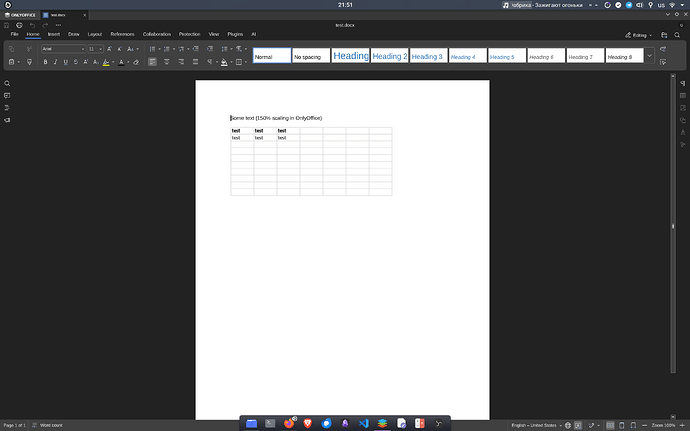This screenshot has width=690, height=431.
Task: Click the Redo arrow
Action: [x=45, y=25]
